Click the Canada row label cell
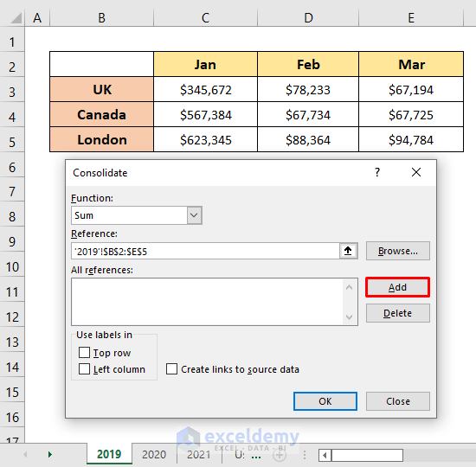This screenshot has width=476, height=467. point(102,115)
